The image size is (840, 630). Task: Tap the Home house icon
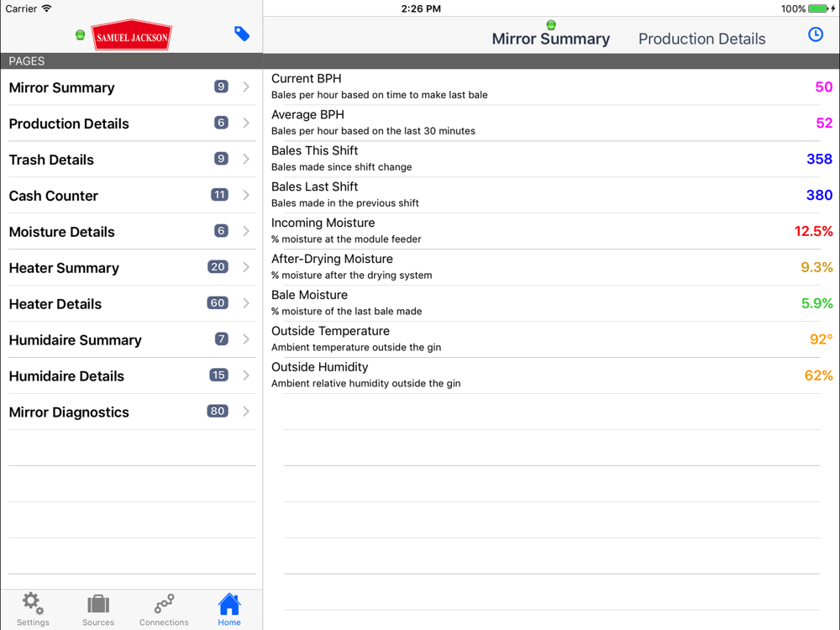point(229,608)
